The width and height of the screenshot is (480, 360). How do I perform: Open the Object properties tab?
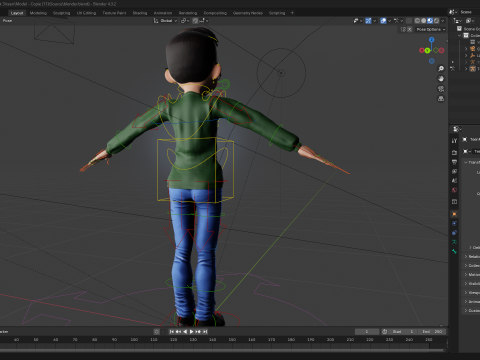pos(454,214)
